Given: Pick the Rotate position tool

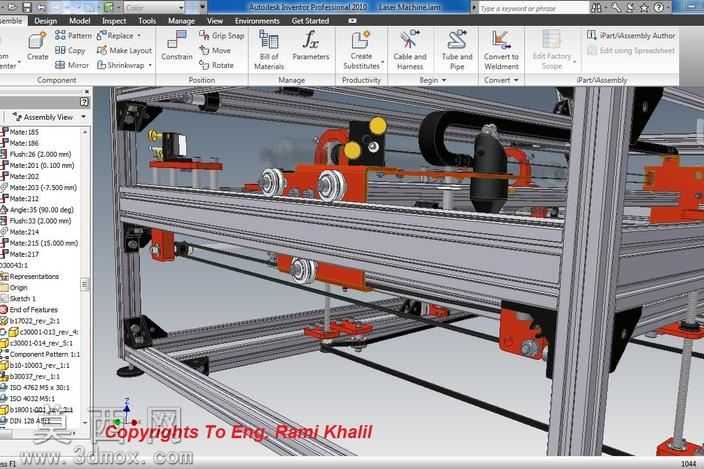Looking at the screenshot, I should click(216, 65).
